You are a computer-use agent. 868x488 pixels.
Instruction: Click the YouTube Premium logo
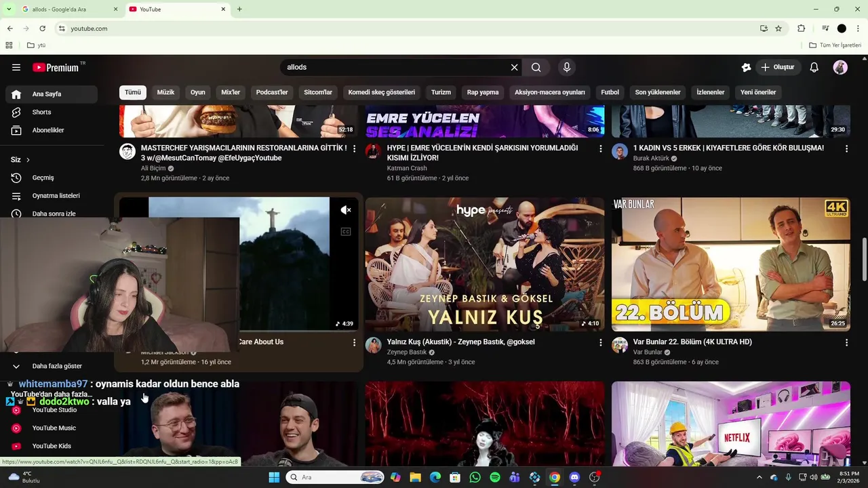click(x=58, y=67)
